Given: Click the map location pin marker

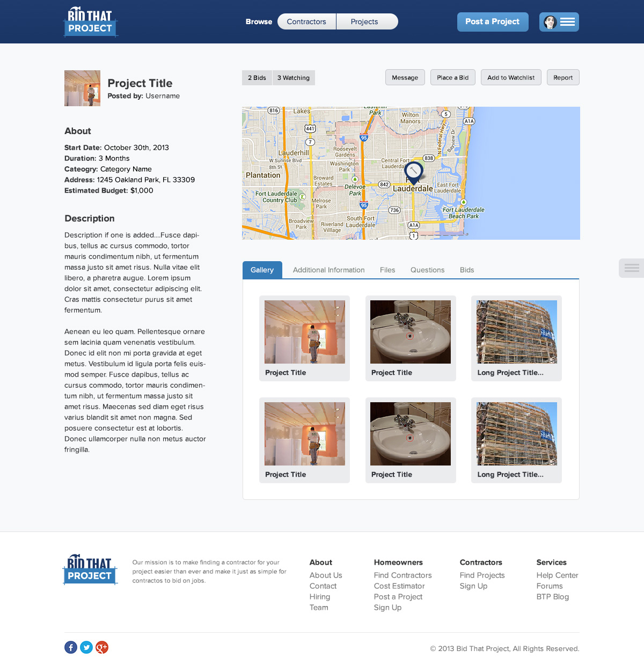Looking at the screenshot, I should [413, 173].
